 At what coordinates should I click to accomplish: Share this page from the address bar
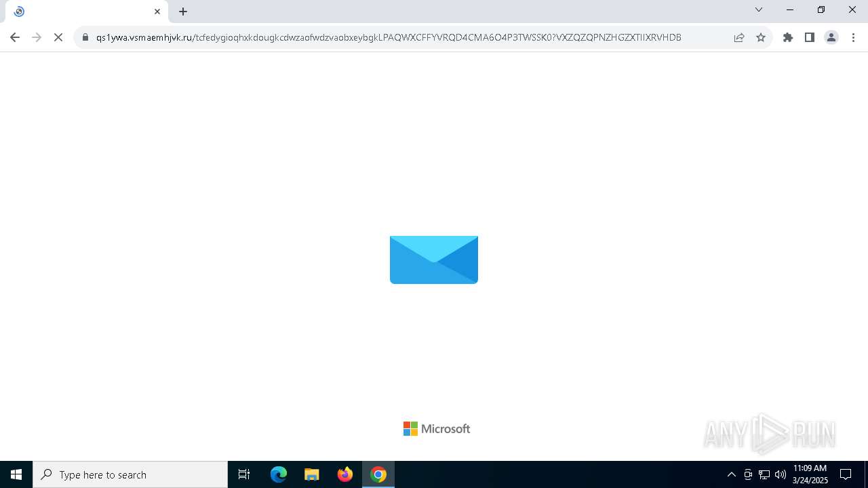(x=739, y=37)
